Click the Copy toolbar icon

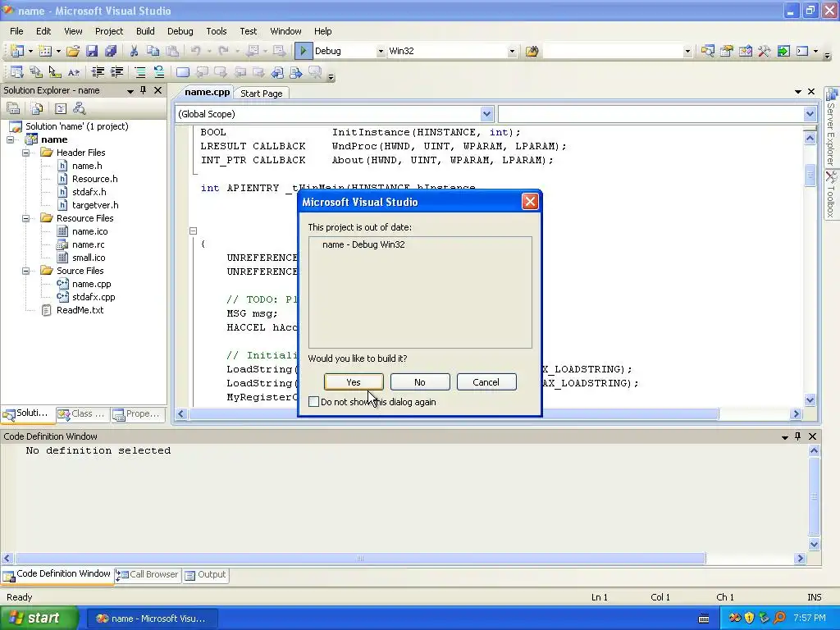[153, 51]
